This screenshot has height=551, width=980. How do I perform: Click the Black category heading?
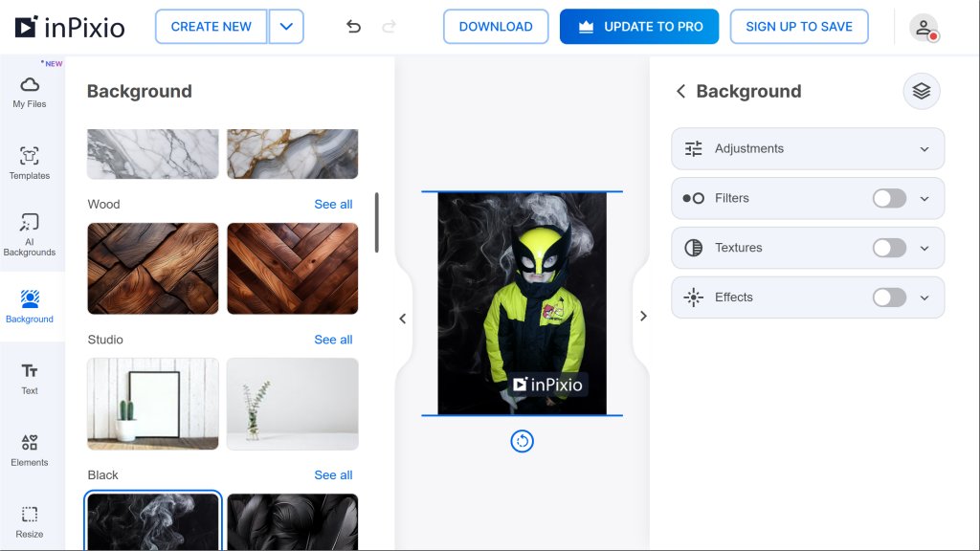(102, 475)
